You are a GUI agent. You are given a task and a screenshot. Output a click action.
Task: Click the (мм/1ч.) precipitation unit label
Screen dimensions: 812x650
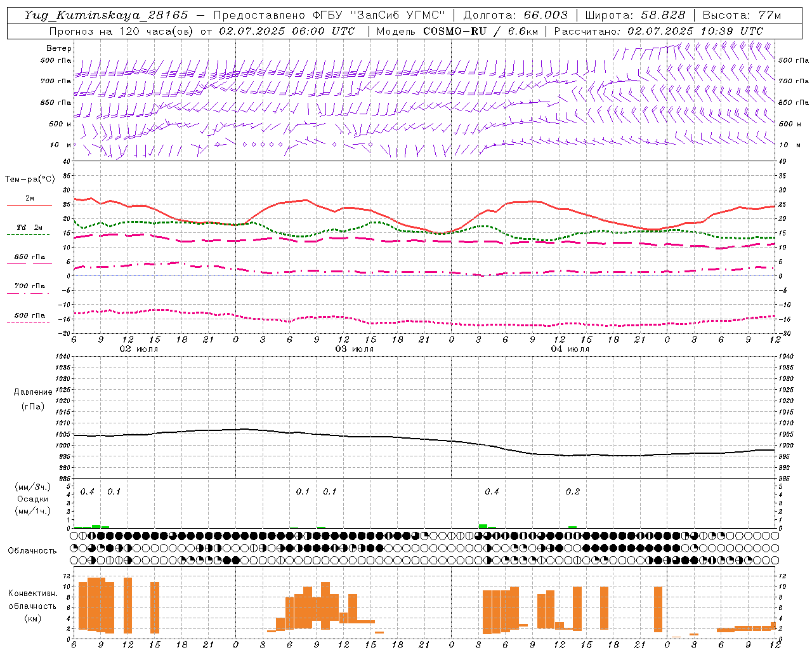pos(33,511)
